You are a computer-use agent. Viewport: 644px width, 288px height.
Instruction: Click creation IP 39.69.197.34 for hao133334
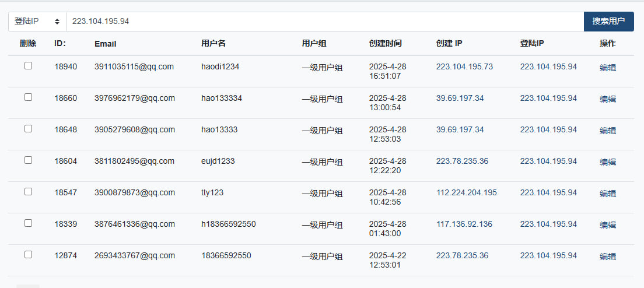pos(460,98)
